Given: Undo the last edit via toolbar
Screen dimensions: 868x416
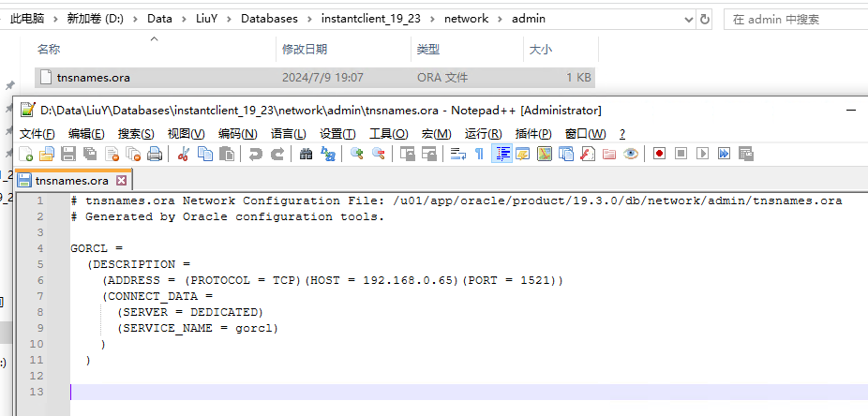Looking at the screenshot, I should (255, 154).
